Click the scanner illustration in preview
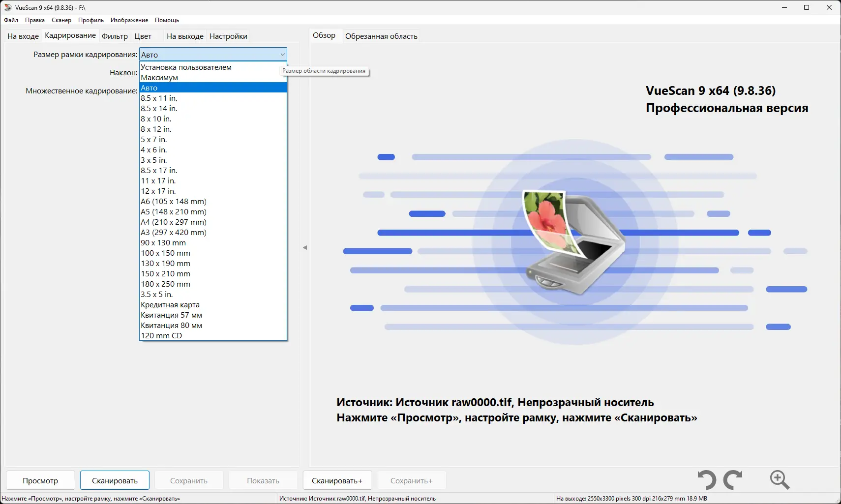The image size is (841, 504). click(573, 242)
